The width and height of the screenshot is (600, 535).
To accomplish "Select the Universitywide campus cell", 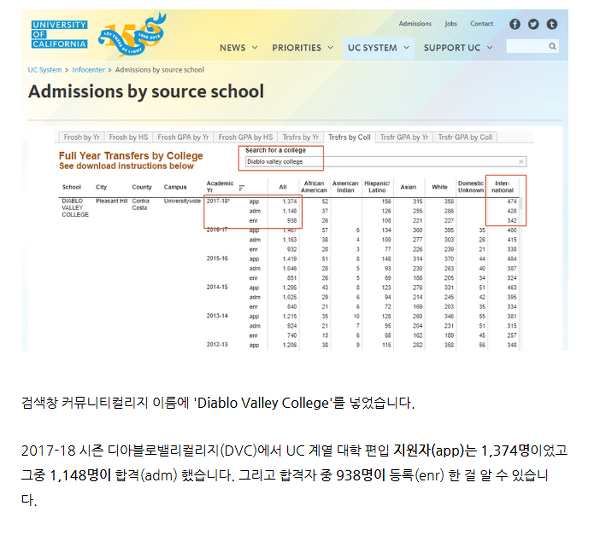I will click(182, 201).
